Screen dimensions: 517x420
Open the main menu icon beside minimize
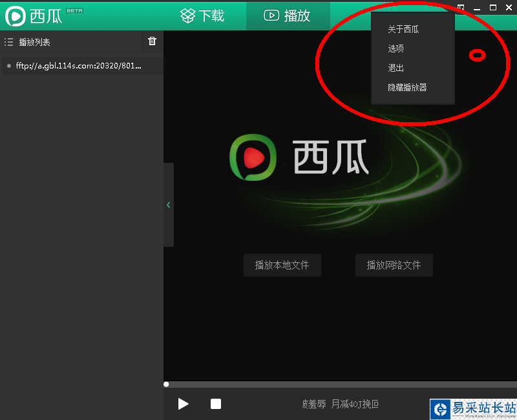pyautogui.click(x=461, y=8)
